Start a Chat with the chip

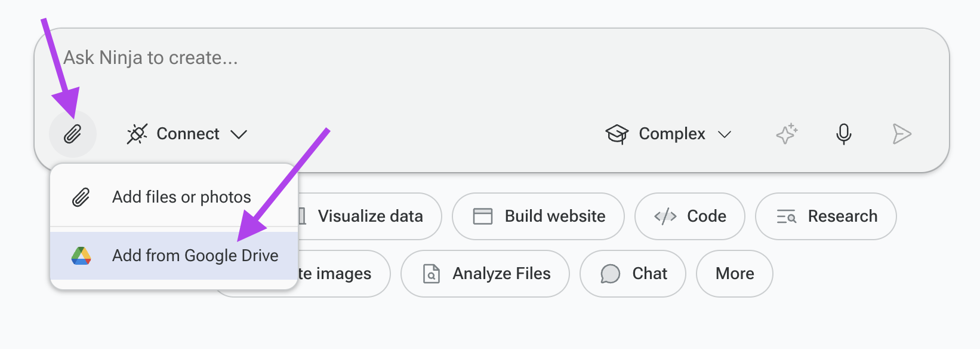point(633,274)
